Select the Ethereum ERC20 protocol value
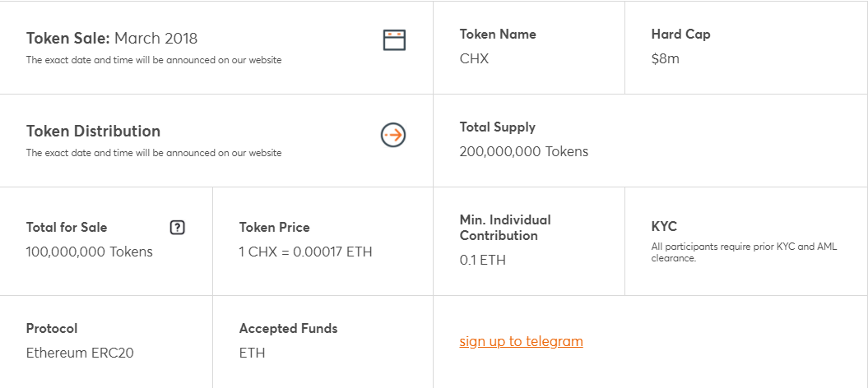Image resolution: width=868 pixels, height=388 pixels. click(x=80, y=353)
